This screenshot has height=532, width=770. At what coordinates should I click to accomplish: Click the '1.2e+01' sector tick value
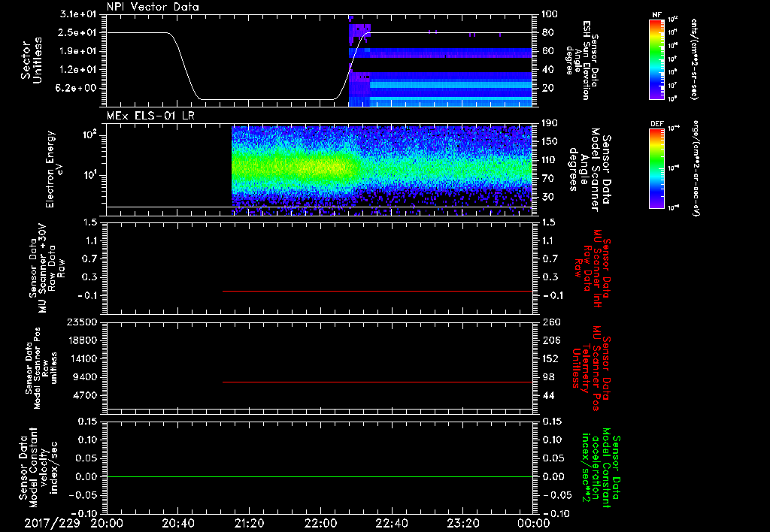(x=78, y=70)
